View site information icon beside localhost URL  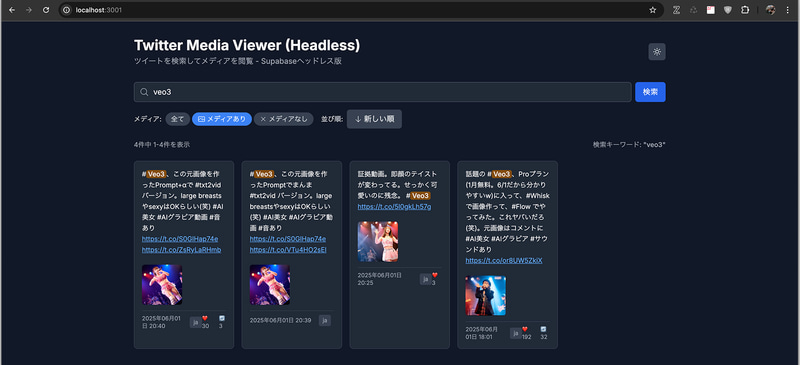pos(66,10)
